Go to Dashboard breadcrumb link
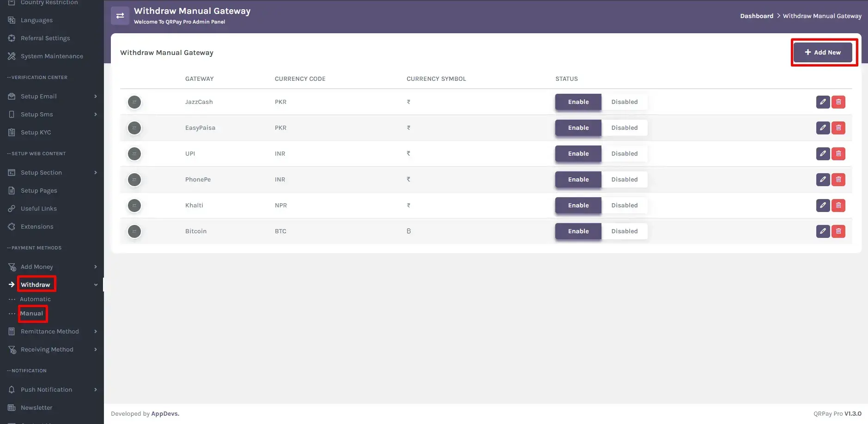The height and width of the screenshot is (424, 868). 757,16
